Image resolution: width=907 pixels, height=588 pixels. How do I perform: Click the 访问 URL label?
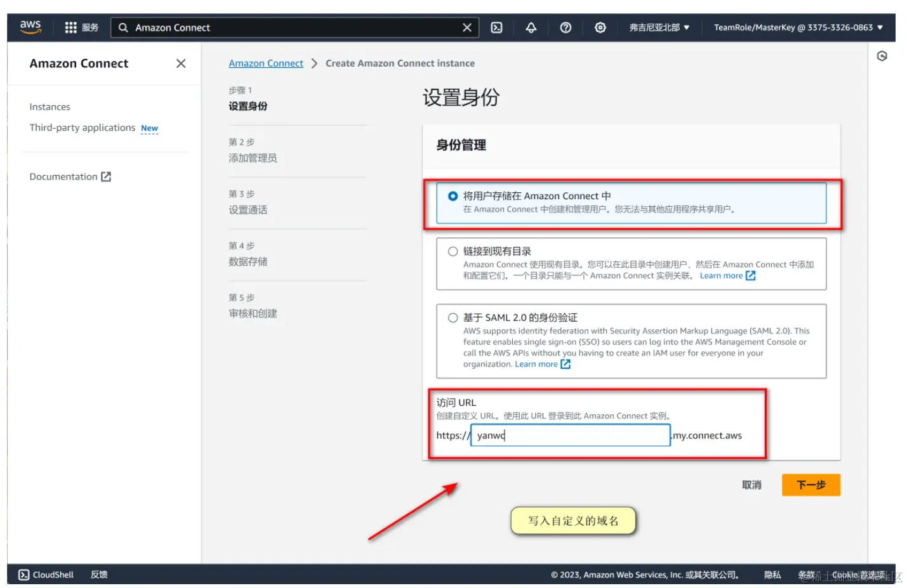456,402
